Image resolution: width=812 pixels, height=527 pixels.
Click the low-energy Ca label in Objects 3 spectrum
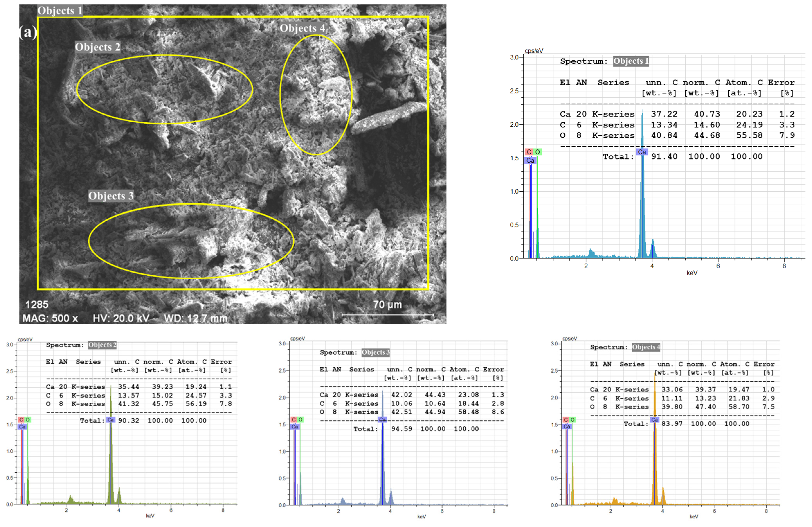295,427
